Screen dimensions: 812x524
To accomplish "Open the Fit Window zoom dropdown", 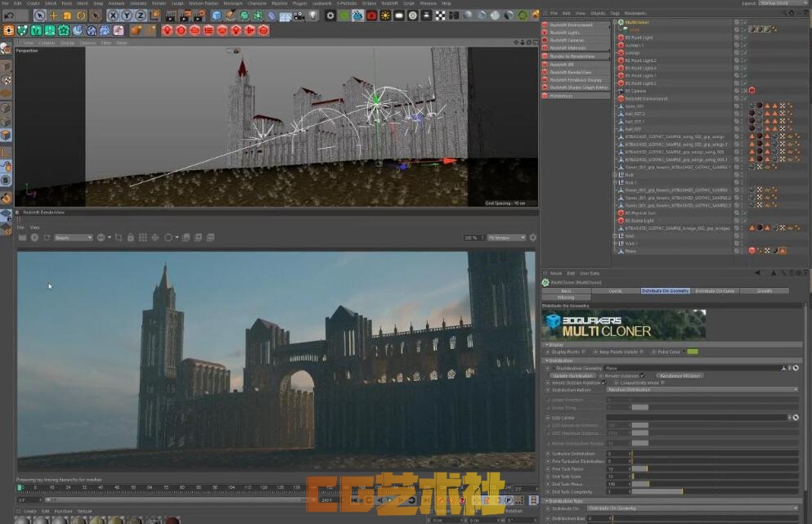I will pos(506,238).
